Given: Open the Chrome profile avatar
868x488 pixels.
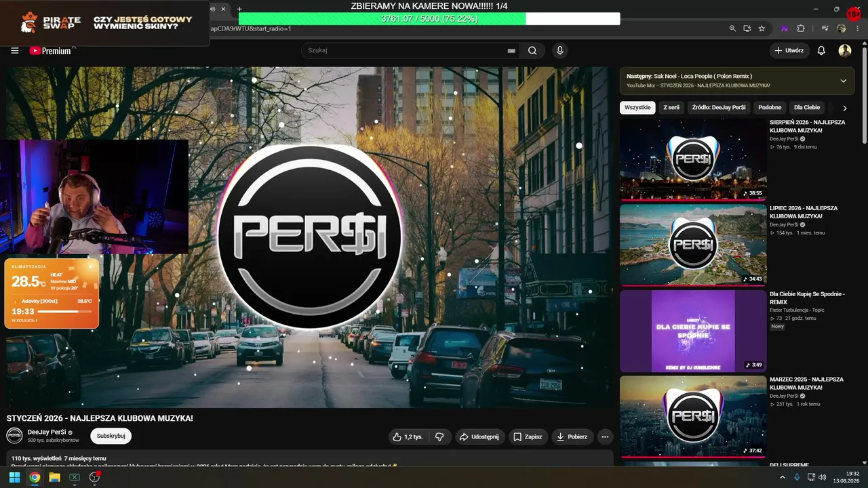Looking at the screenshot, I should click(x=842, y=28).
